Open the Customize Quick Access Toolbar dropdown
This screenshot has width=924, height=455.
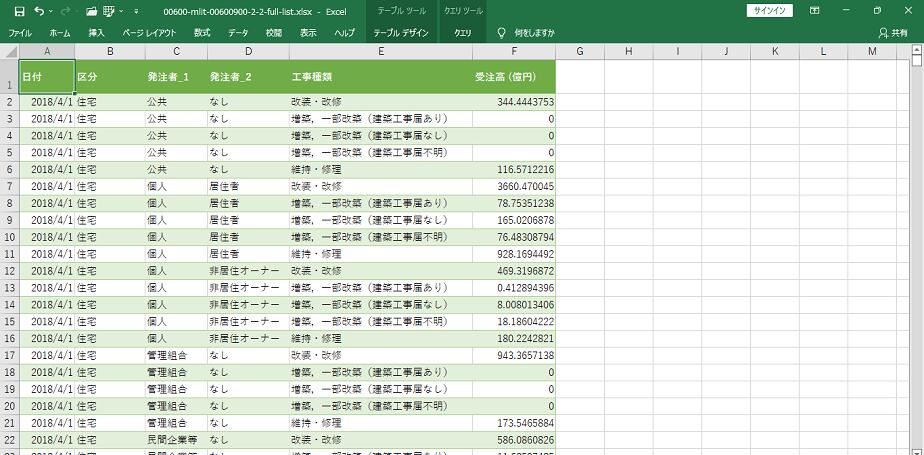click(135, 11)
